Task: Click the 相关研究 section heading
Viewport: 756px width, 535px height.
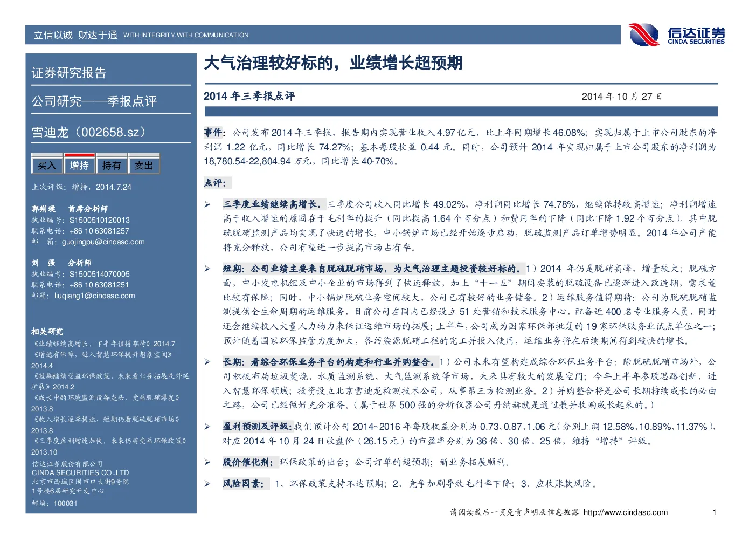Action: pos(47,332)
